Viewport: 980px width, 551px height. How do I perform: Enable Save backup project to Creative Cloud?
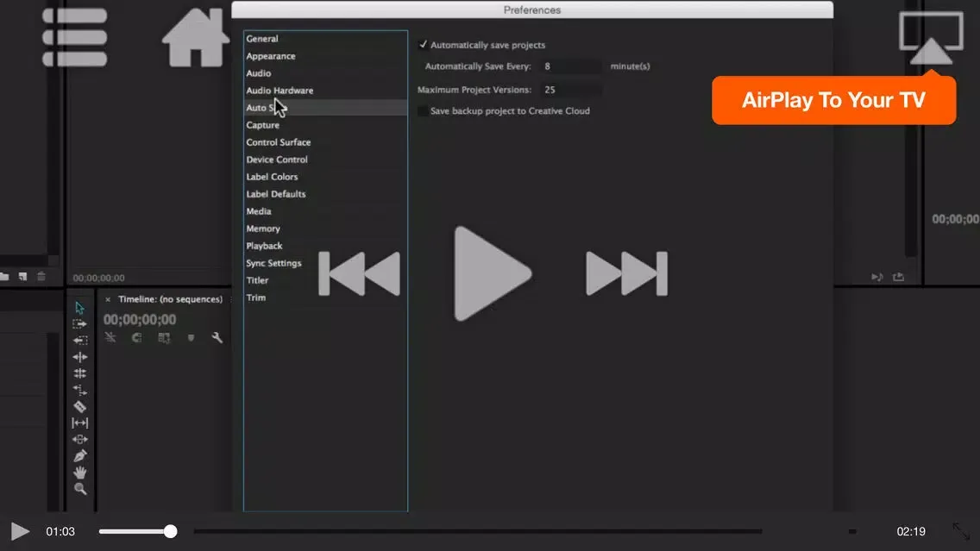[423, 111]
